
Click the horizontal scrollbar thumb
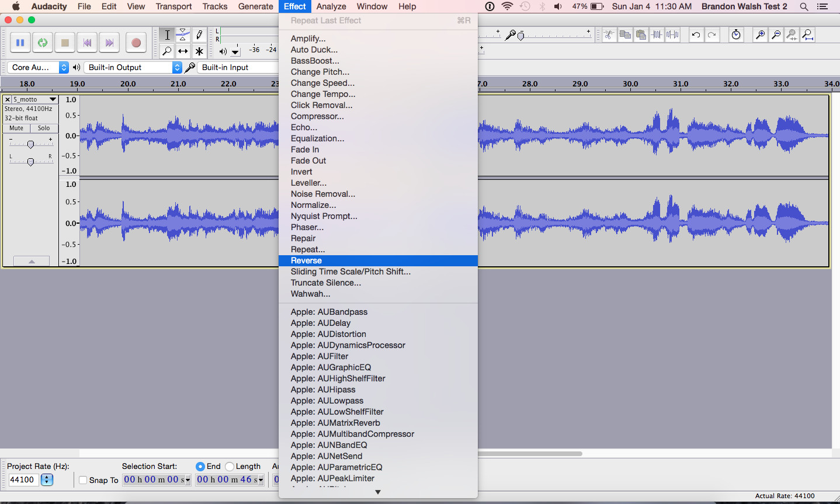pyautogui.click(x=530, y=453)
